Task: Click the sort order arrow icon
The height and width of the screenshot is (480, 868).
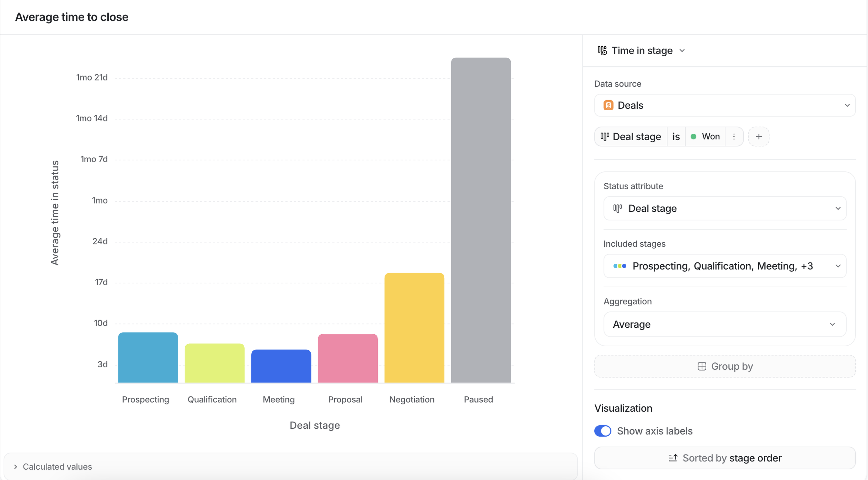Action: point(673,458)
